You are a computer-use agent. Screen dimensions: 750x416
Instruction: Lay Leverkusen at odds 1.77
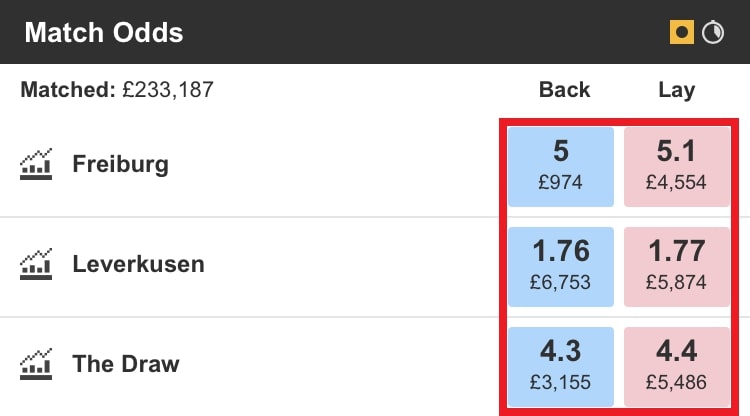tap(677, 265)
